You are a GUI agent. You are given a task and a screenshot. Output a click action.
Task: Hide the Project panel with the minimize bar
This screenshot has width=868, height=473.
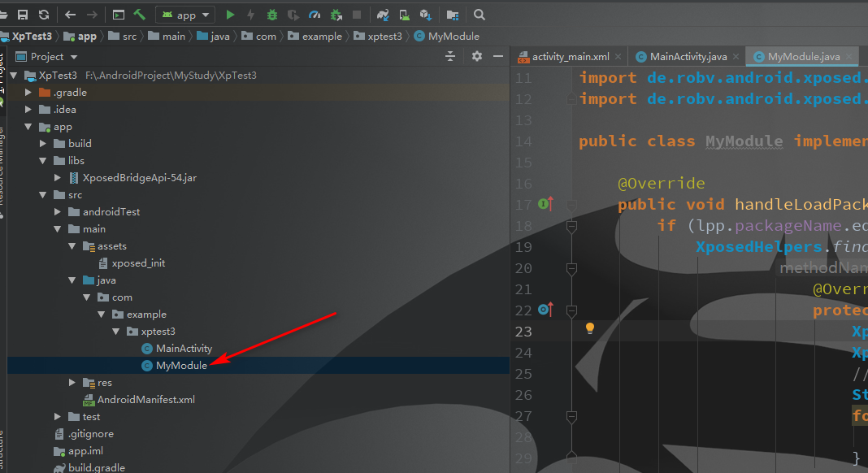(x=497, y=57)
